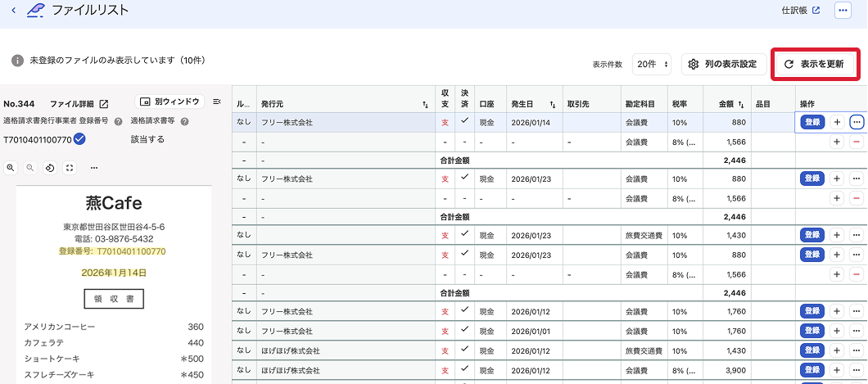
Task: Register the 旅費交通費 1,430 entry dated 2026/01/23
Action: coord(812,235)
